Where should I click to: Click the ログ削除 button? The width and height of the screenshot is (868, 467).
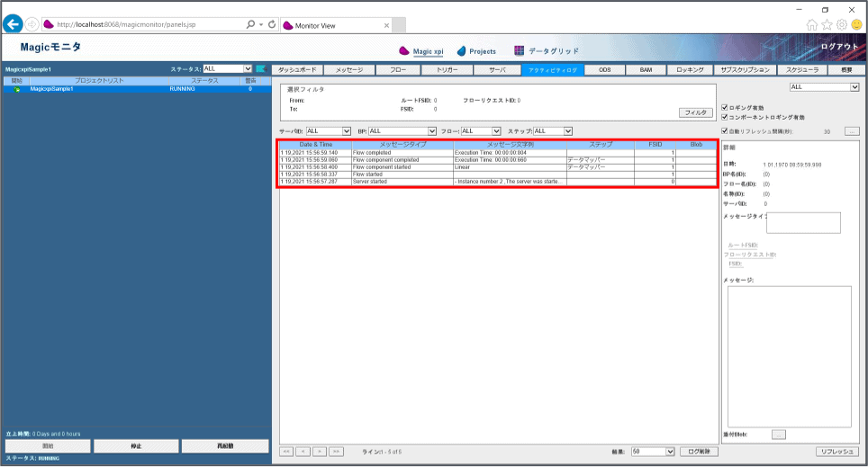pos(700,451)
